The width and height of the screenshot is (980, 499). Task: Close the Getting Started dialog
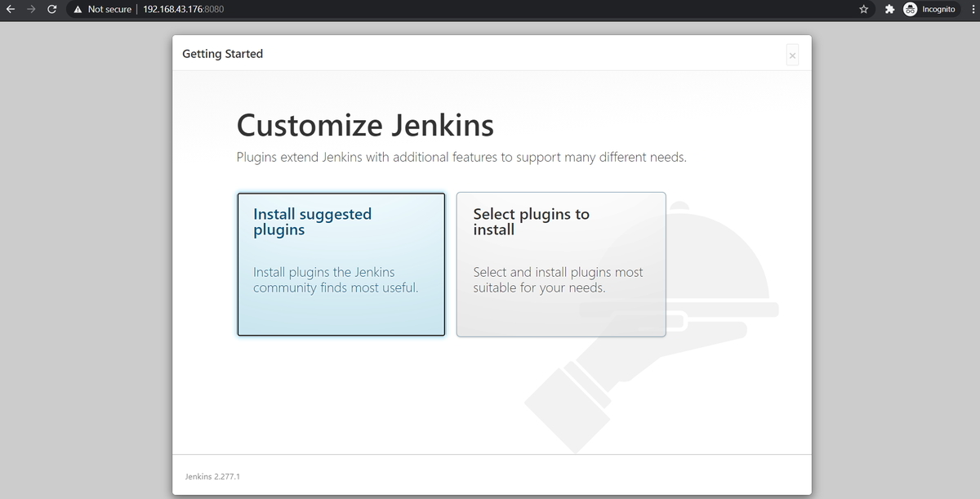click(791, 55)
